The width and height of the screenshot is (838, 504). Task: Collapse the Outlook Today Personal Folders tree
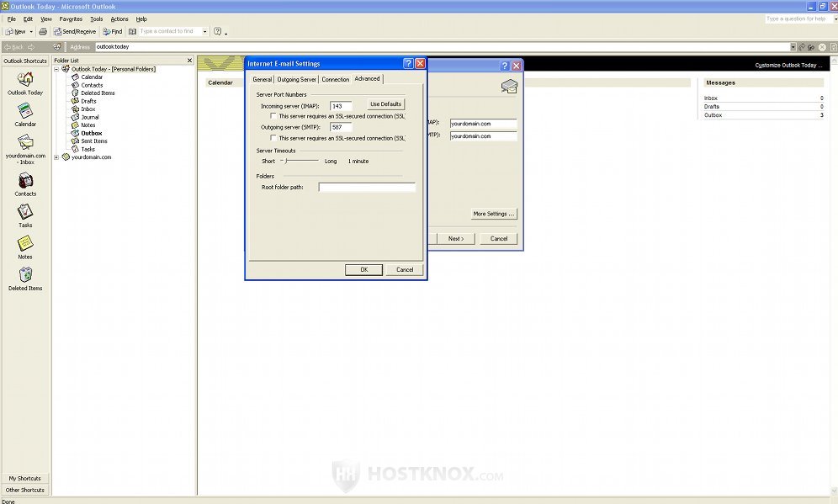pos(56,69)
